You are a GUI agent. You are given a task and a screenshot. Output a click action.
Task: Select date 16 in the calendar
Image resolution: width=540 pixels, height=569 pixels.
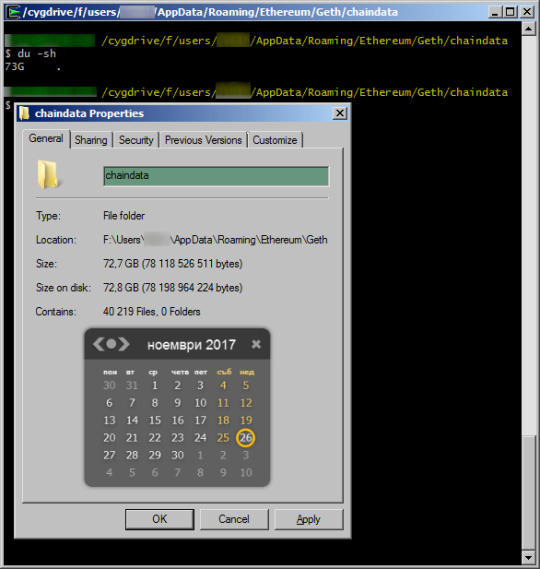pos(178,420)
